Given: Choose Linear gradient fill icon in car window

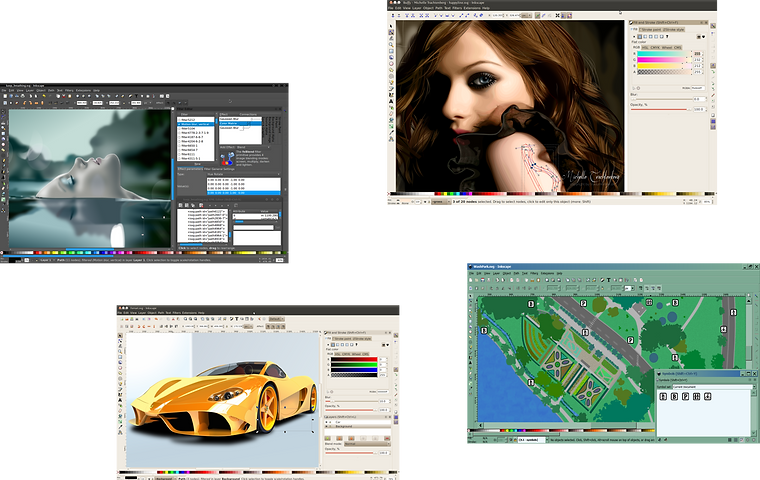Looking at the screenshot, I should (x=337, y=345).
